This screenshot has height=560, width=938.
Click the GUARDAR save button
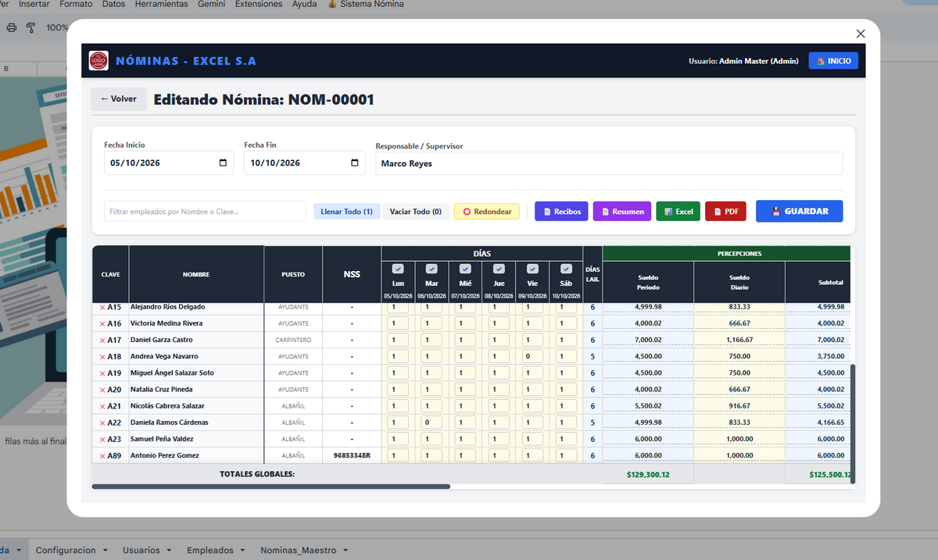point(799,211)
